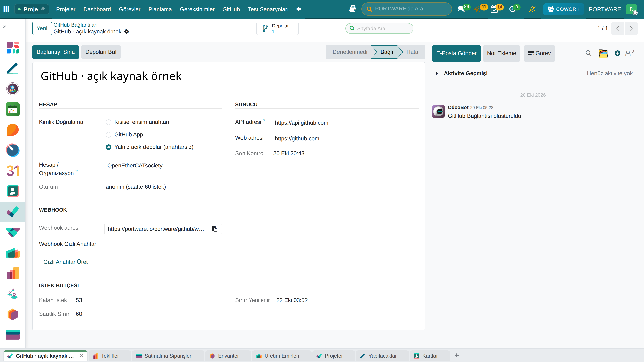The width and height of the screenshot is (644, 362).
Task: Open the Görevler menu
Action: tap(129, 9)
